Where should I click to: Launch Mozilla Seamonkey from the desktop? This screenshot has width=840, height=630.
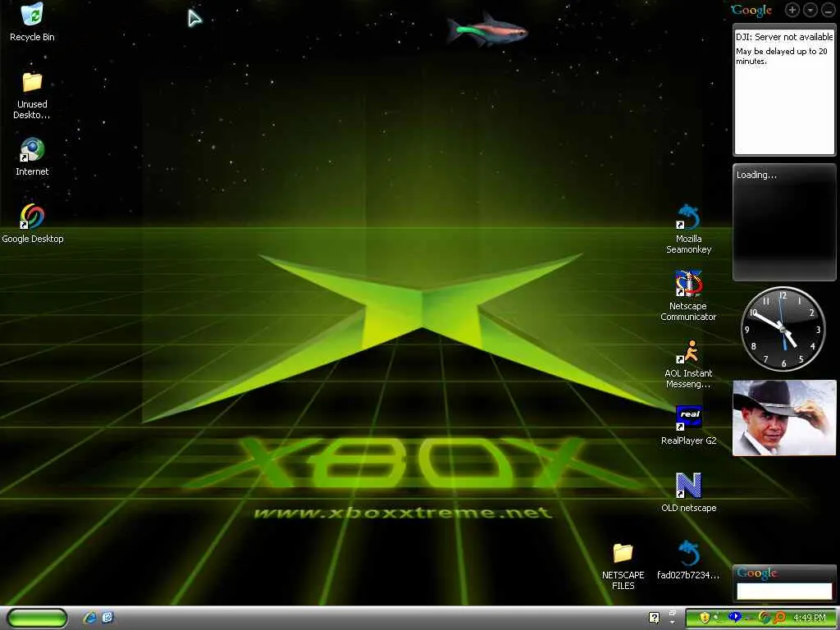tap(688, 229)
